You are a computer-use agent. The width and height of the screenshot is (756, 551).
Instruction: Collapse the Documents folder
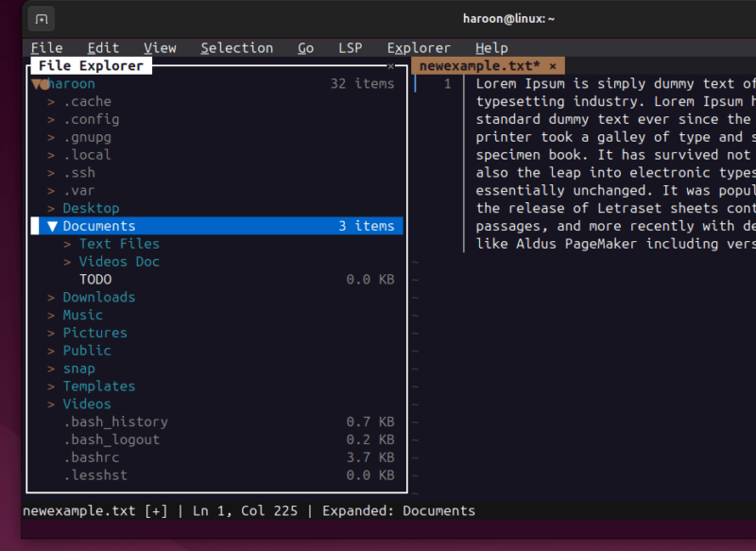point(52,225)
